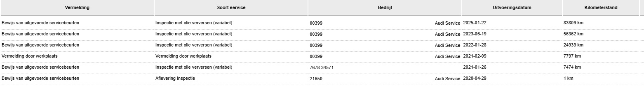Click the Bedrijf column header
This screenshot has height=88, width=644.
tap(385, 7)
